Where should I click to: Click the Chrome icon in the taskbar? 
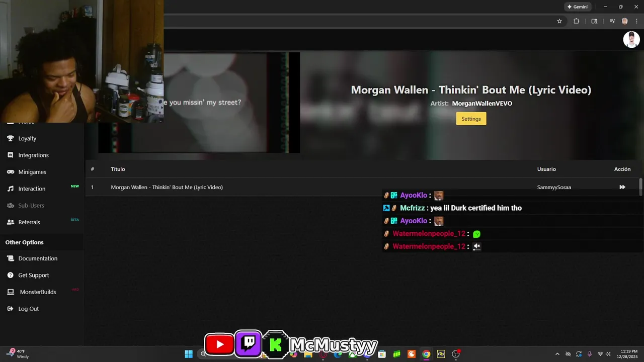[426, 354]
